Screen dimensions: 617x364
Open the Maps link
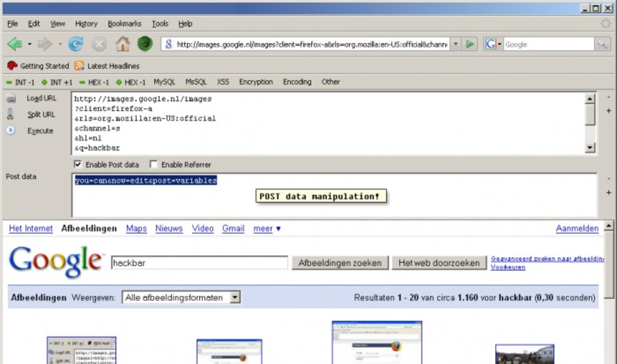pyautogui.click(x=136, y=228)
